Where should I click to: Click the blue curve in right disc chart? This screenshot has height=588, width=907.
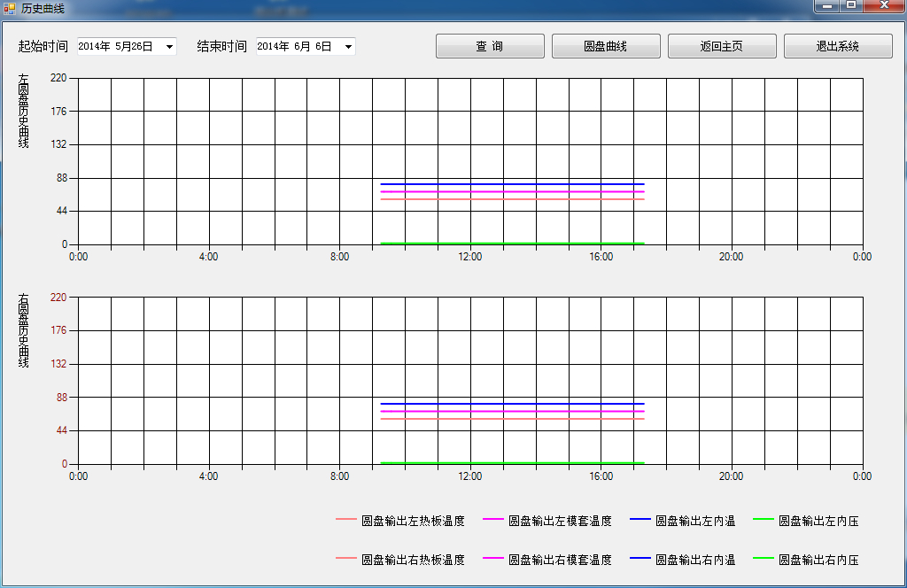tap(513, 404)
